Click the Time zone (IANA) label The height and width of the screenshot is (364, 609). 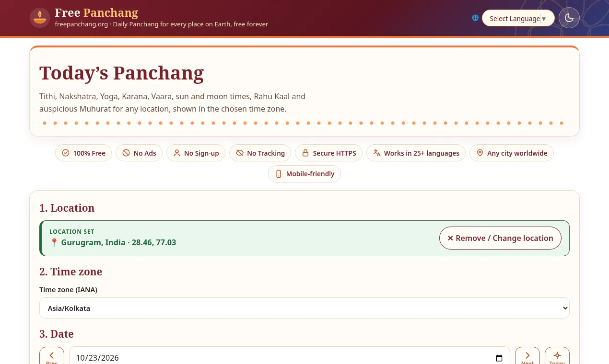(x=69, y=290)
